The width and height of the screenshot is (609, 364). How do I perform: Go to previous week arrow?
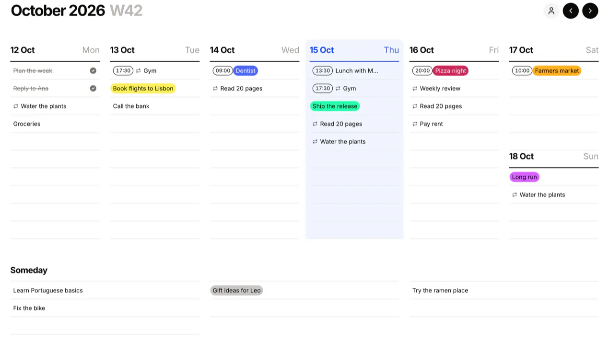(571, 11)
